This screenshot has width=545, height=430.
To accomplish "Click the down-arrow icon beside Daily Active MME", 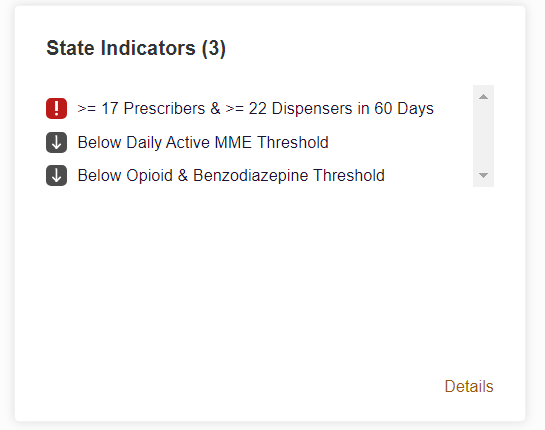I will (x=56, y=142).
